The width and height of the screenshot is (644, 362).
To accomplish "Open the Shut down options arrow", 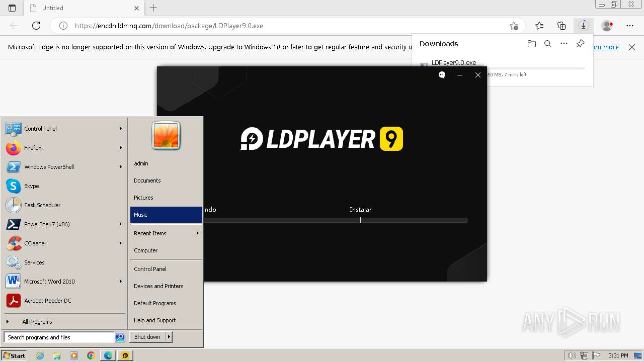I will click(x=169, y=337).
